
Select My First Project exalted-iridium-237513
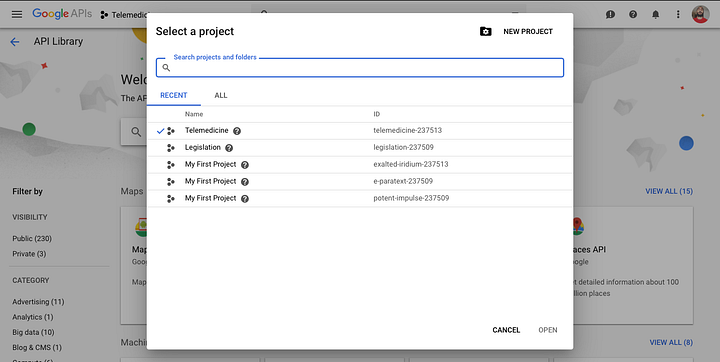(360, 164)
